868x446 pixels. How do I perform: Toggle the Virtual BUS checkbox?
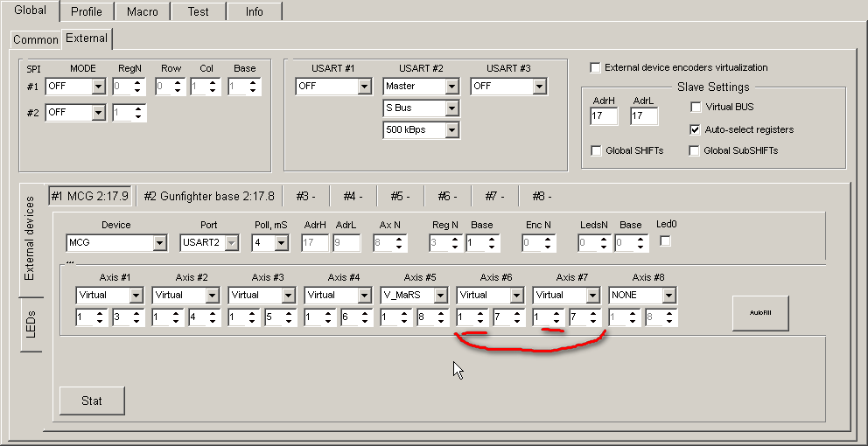[696, 107]
